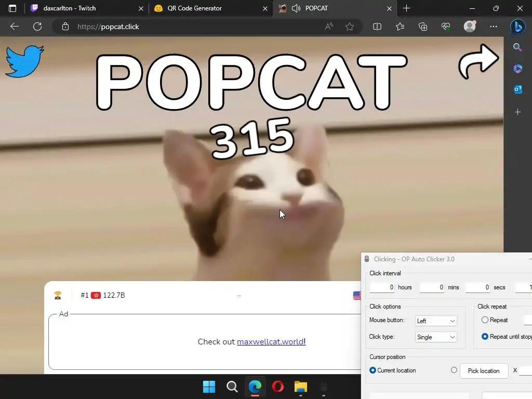The width and height of the screenshot is (532, 399).
Task: Toggle split screen icon in toolbar
Action: 377,26
